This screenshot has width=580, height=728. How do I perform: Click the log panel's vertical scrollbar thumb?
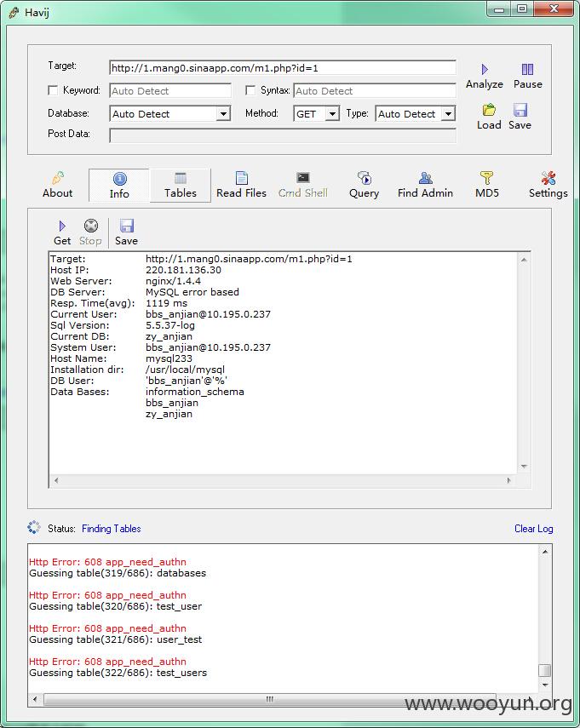tap(545, 670)
